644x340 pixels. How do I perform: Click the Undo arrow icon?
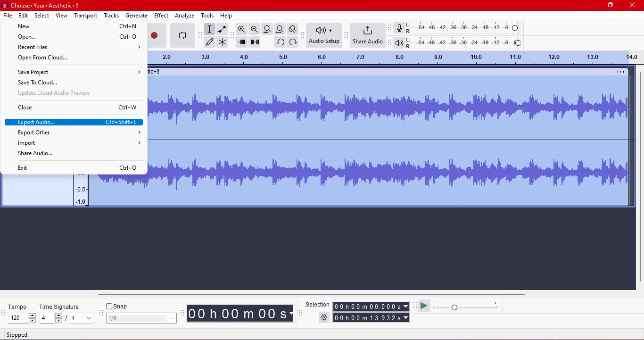(x=280, y=42)
